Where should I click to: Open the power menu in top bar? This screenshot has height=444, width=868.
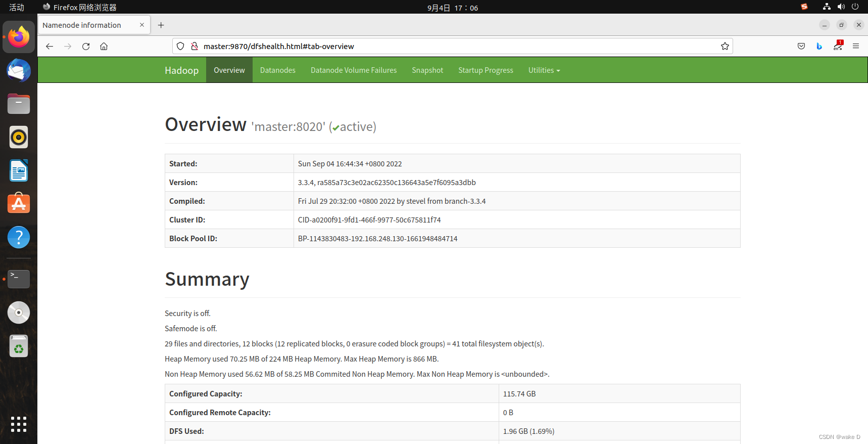coord(855,7)
